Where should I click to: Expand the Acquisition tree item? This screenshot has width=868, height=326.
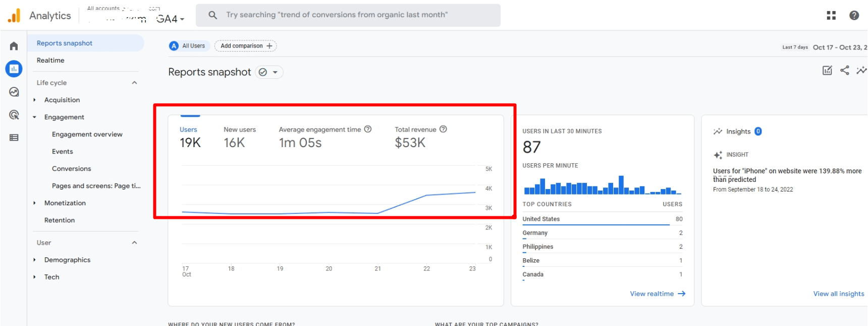click(x=34, y=100)
